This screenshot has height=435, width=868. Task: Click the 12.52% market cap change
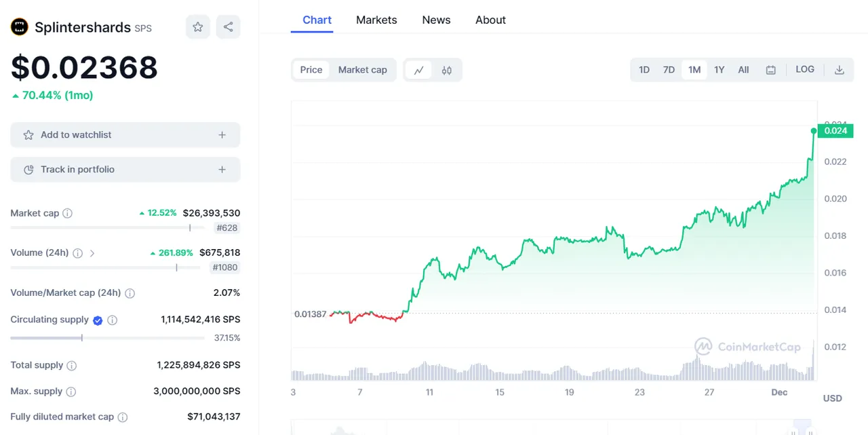coord(157,213)
